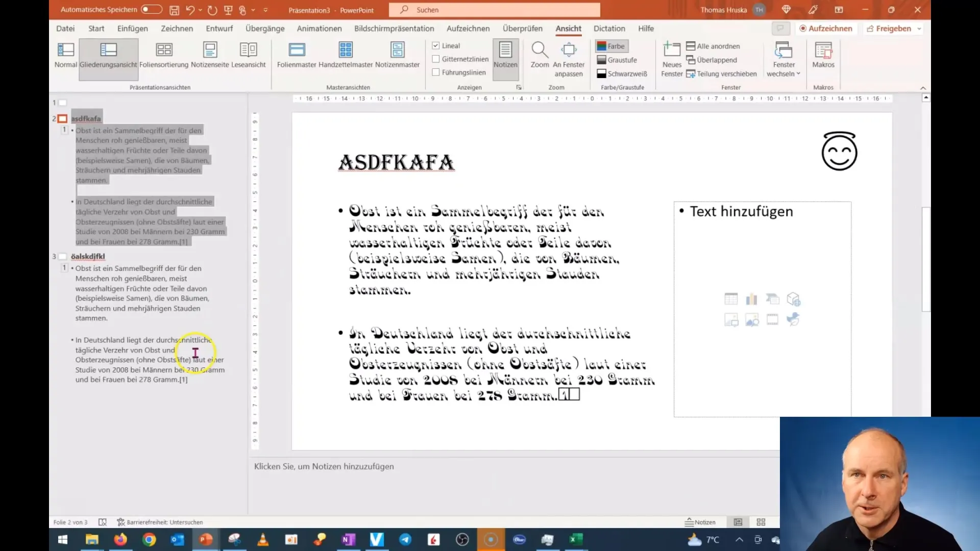This screenshot has width=980, height=551.
Task: Click the Aufzeichnen button
Action: click(x=825, y=28)
